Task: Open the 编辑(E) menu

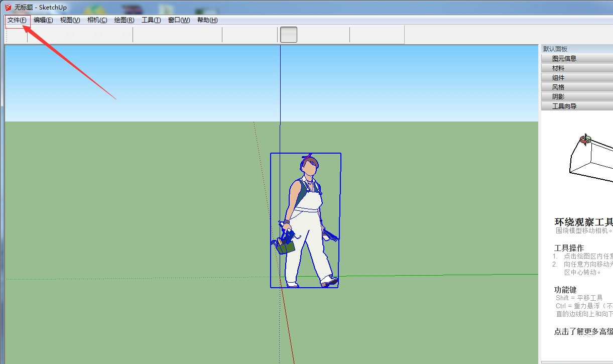Action: pyautogui.click(x=43, y=20)
